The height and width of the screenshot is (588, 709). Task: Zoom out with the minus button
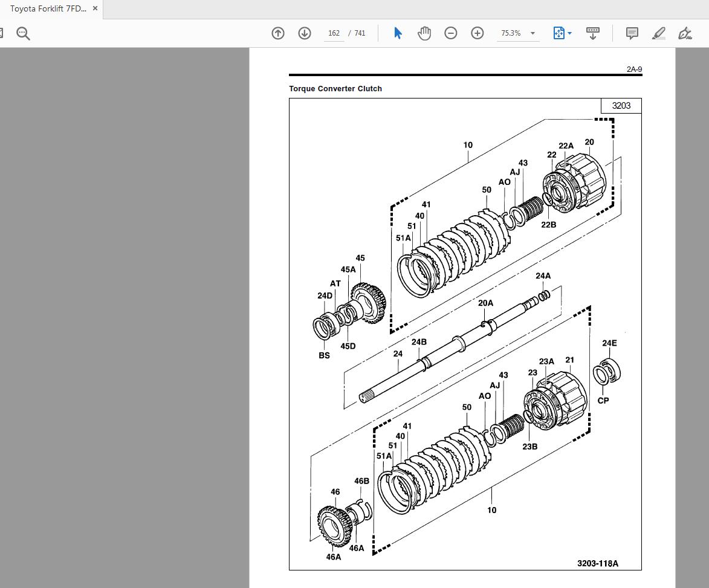pyautogui.click(x=451, y=33)
